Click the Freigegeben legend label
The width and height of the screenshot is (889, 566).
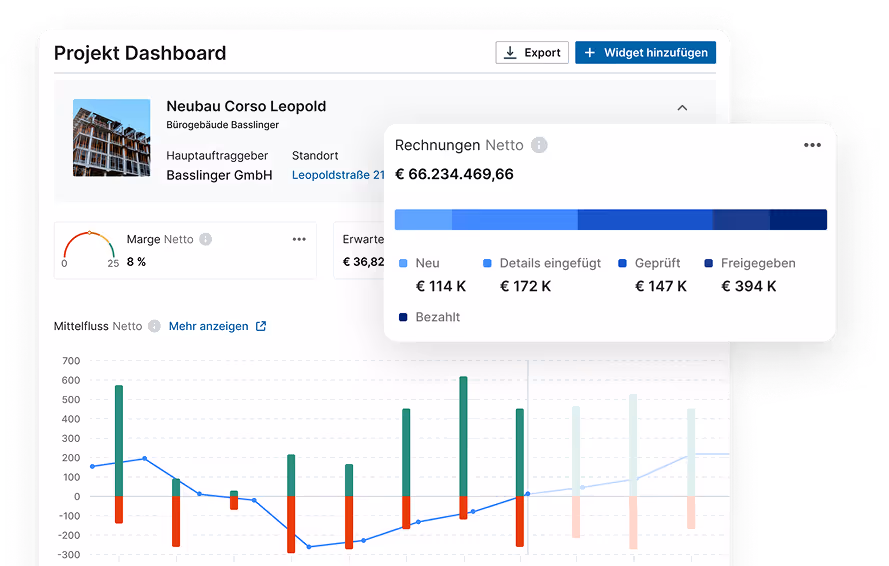pos(758,263)
